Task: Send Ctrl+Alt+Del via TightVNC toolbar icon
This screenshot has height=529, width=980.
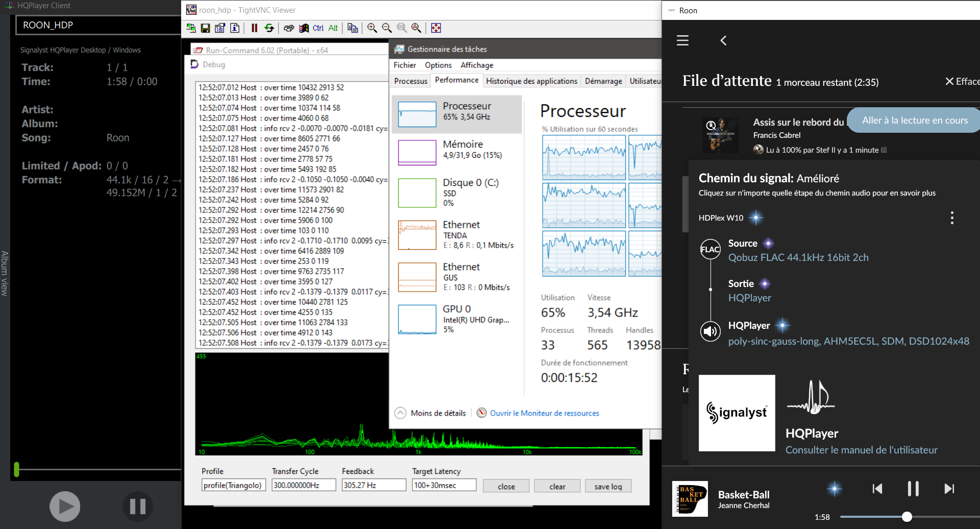Action: click(x=289, y=28)
